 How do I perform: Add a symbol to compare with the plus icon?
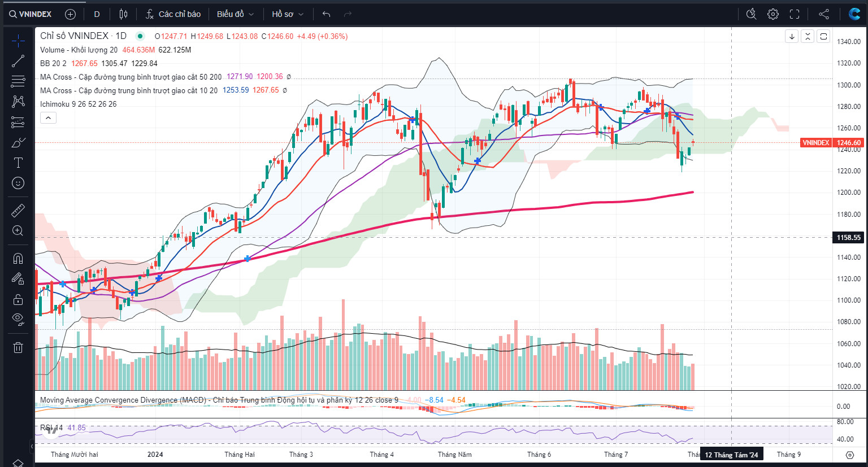pyautogui.click(x=70, y=14)
